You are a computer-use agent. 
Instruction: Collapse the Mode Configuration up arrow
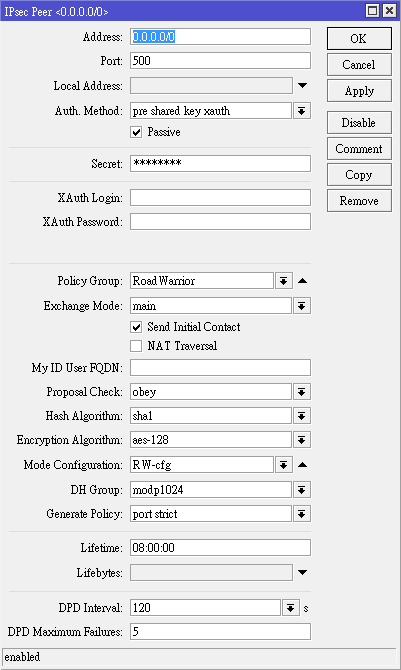[x=302, y=464]
